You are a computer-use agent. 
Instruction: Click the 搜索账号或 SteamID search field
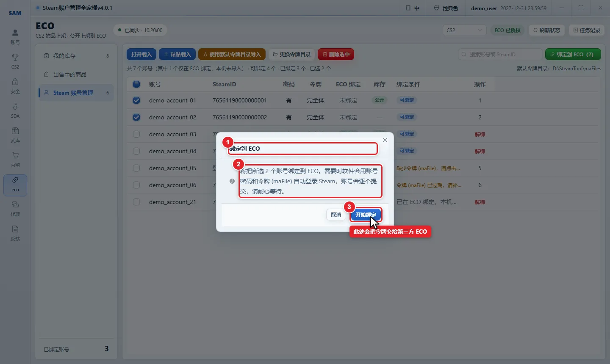(500, 54)
